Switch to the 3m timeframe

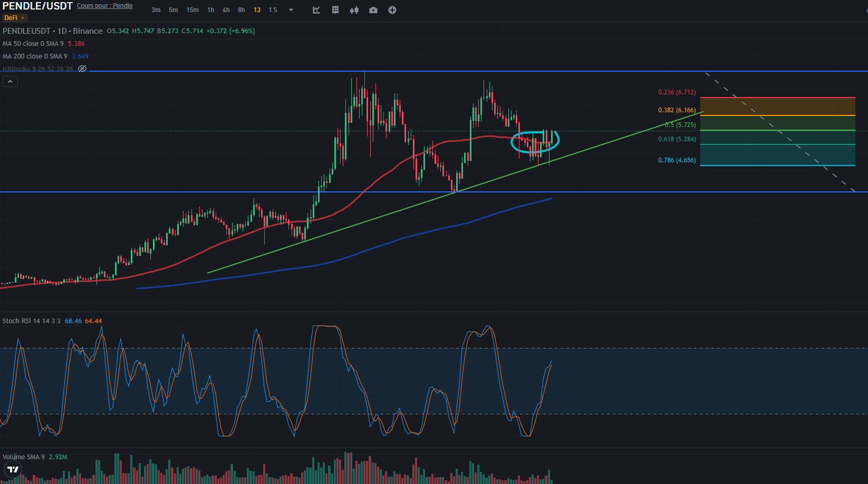pyautogui.click(x=156, y=10)
